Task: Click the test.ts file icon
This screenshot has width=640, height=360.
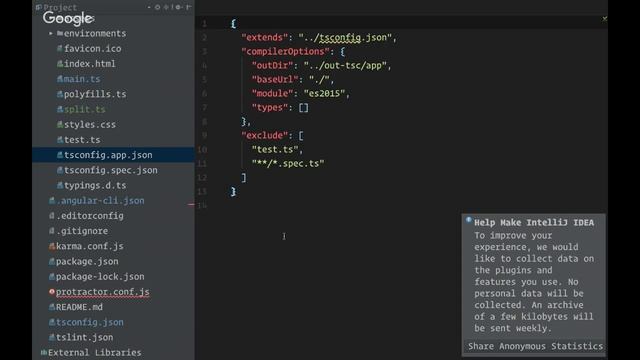Action: click(60, 140)
